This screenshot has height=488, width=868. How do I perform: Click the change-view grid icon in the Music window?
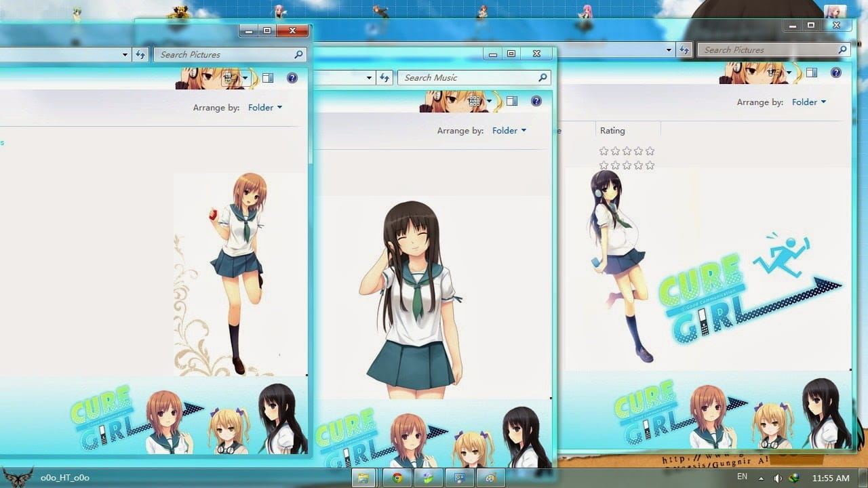[474, 101]
